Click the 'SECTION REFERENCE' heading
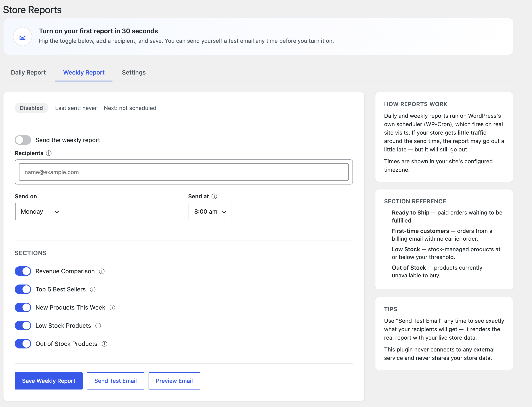 click(415, 201)
